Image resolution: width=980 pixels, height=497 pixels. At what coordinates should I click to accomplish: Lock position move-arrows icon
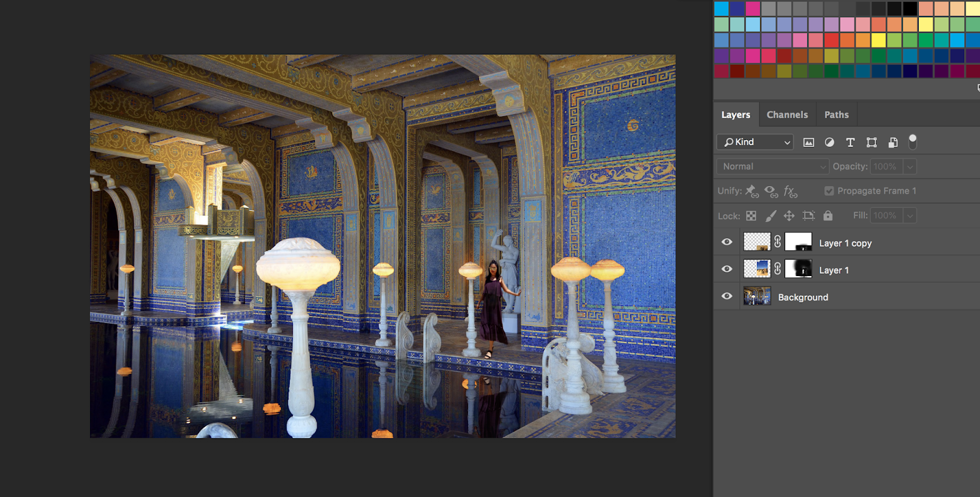pyautogui.click(x=789, y=215)
